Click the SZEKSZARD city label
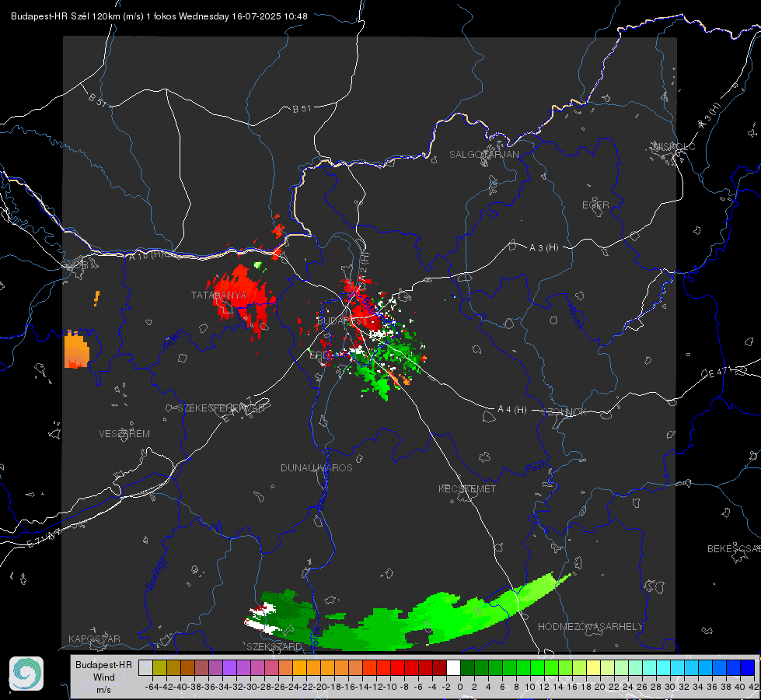 [x=274, y=646]
